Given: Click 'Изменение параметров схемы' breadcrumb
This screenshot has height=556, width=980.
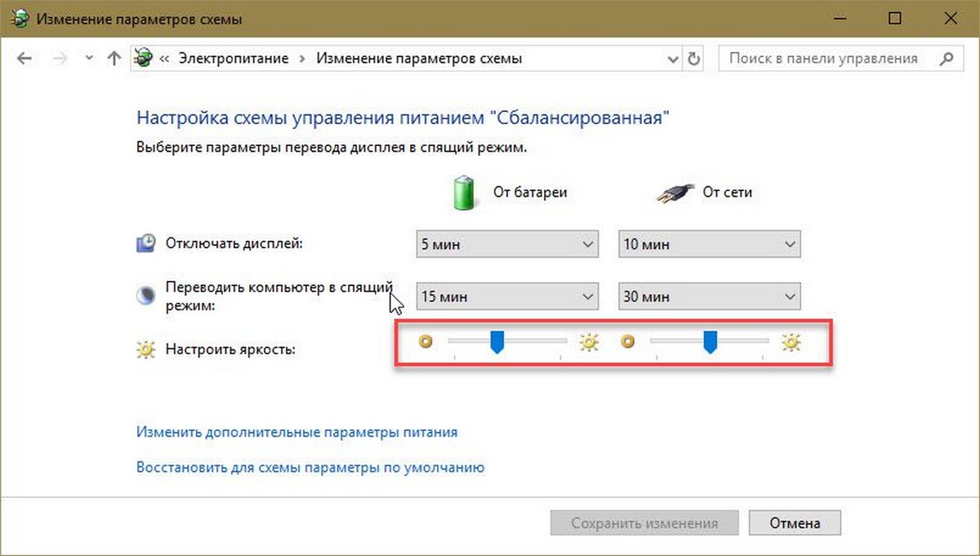Looking at the screenshot, I should pos(419,59).
